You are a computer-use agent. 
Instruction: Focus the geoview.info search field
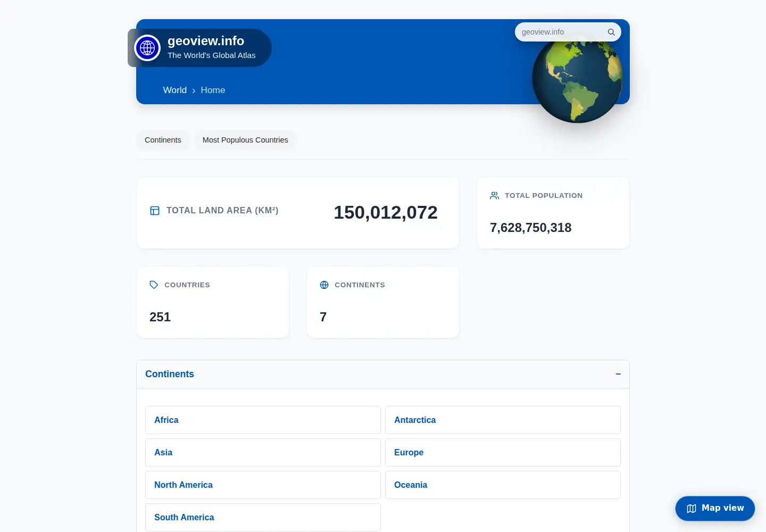(x=568, y=32)
